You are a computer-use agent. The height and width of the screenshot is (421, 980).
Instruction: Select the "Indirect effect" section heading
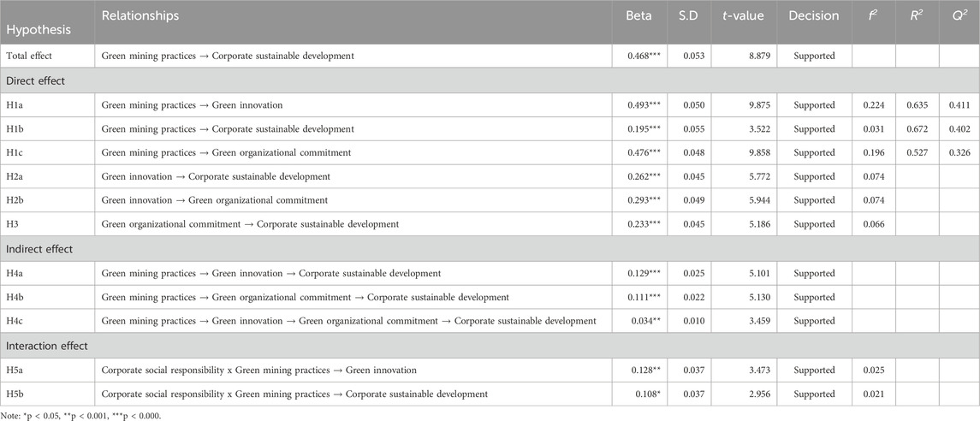[x=39, y=249]
